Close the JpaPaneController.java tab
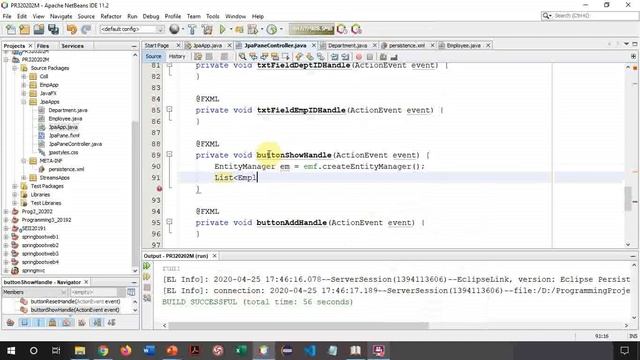 tap(314, 45)
